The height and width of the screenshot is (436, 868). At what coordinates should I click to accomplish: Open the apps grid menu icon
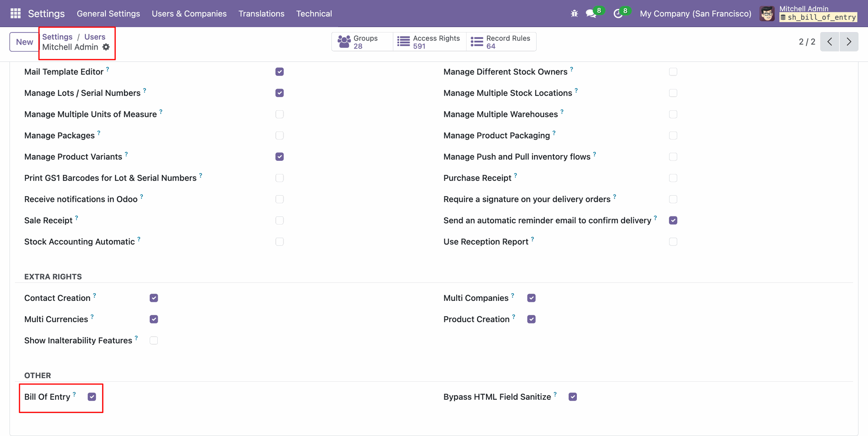tap(15, 14)
